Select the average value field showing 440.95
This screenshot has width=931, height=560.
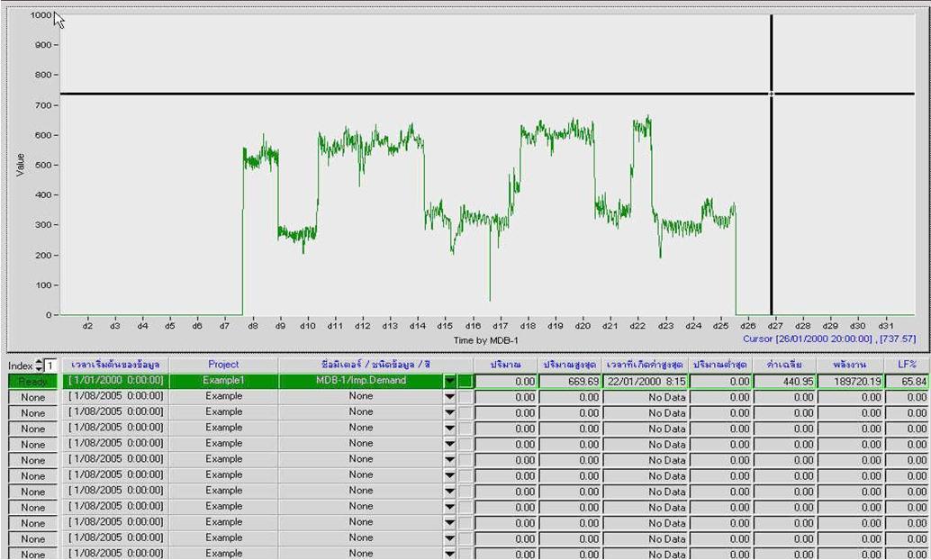[x=785, y=382]
